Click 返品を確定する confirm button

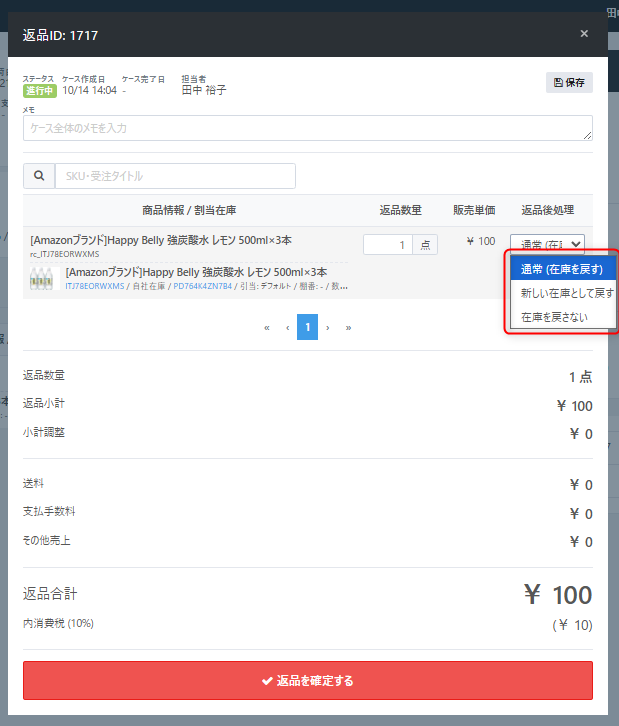tap(307, 680)
